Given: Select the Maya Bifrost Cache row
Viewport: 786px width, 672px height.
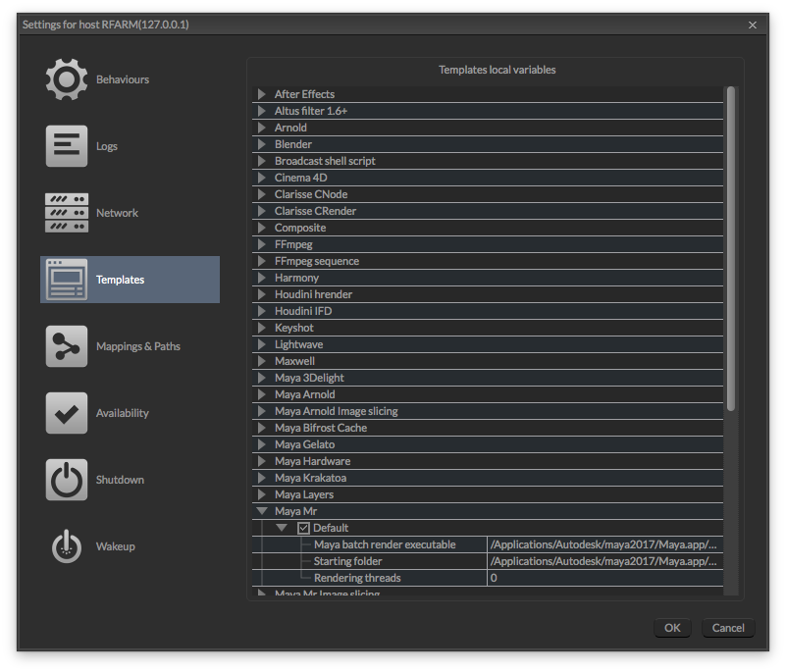Looking at the screenshot, I should (x=488, y=428).
